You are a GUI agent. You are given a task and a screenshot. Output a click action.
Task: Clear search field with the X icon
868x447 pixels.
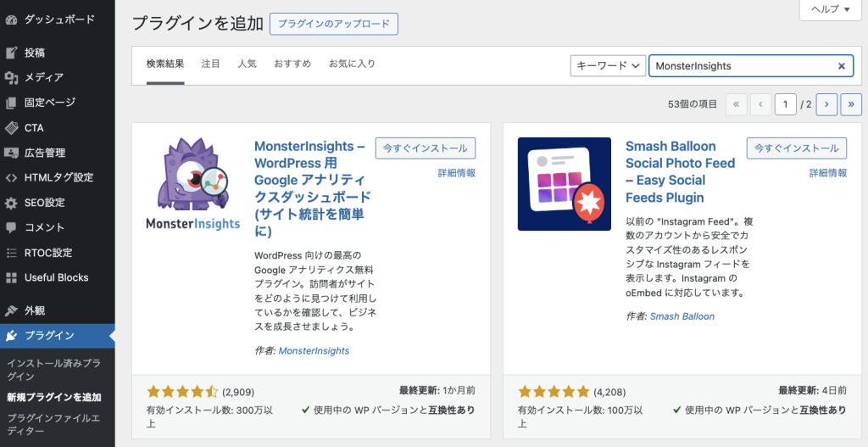click(x=842, y=66)
